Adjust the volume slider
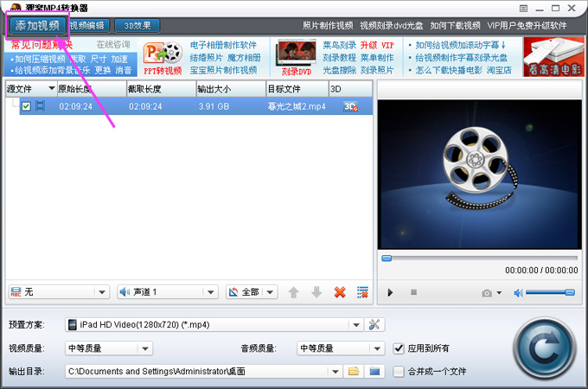 (x=550, y=292)
